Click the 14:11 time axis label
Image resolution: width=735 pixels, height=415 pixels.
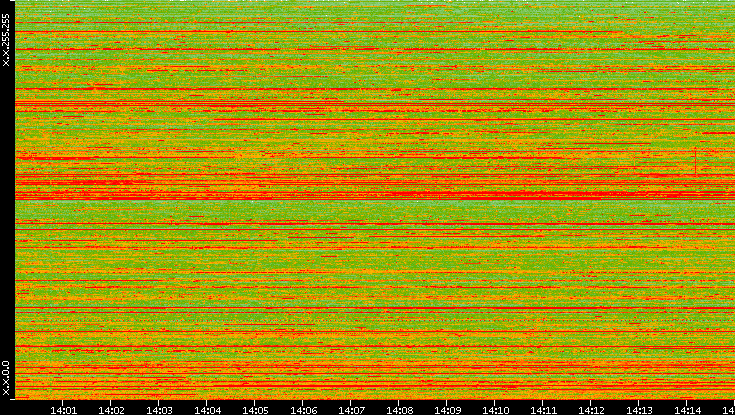click(543, 410)
